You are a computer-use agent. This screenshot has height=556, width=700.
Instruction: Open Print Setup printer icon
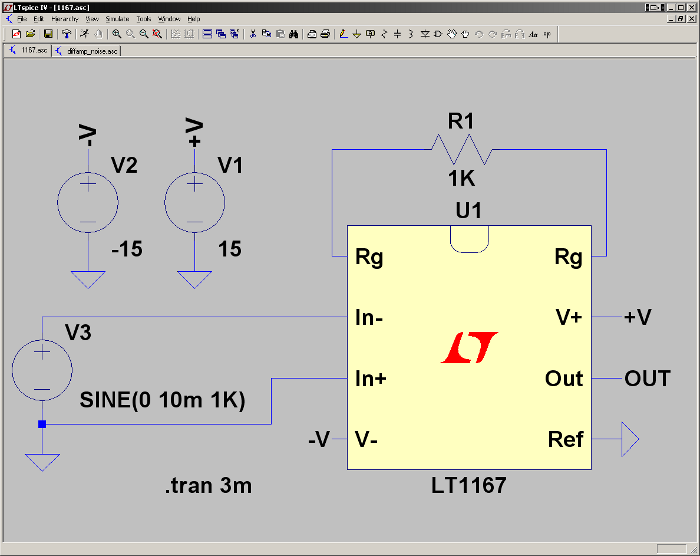point(312,34)
